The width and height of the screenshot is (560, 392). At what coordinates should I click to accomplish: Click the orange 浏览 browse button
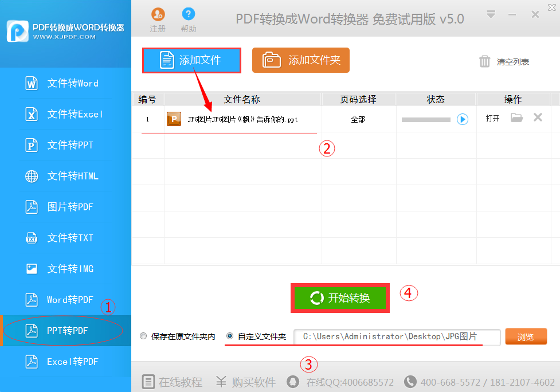[526, 336]
